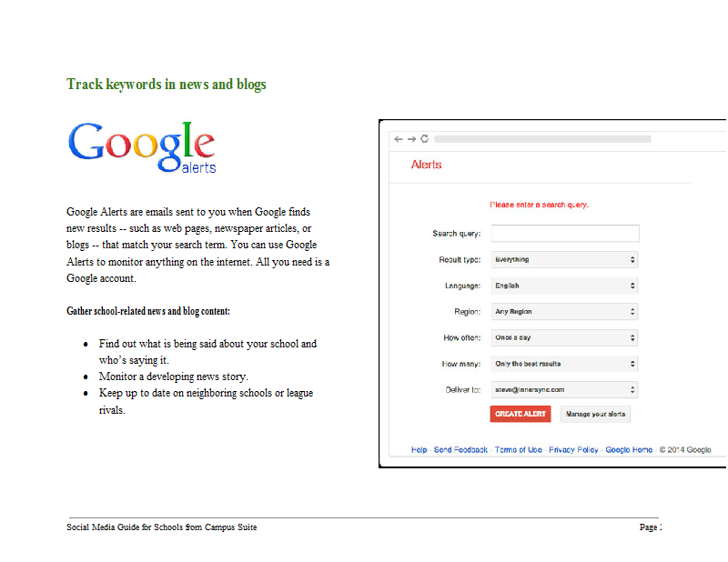The width and height of the screenshot is (728, 562).
Task: Click 'Gather school-related news and blog content:' text
Action: [148, 311]
